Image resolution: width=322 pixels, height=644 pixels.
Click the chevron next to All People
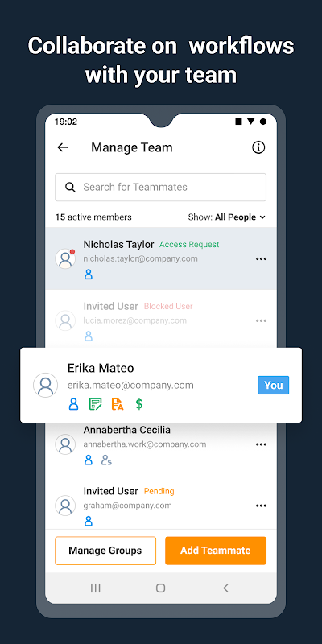262,217
